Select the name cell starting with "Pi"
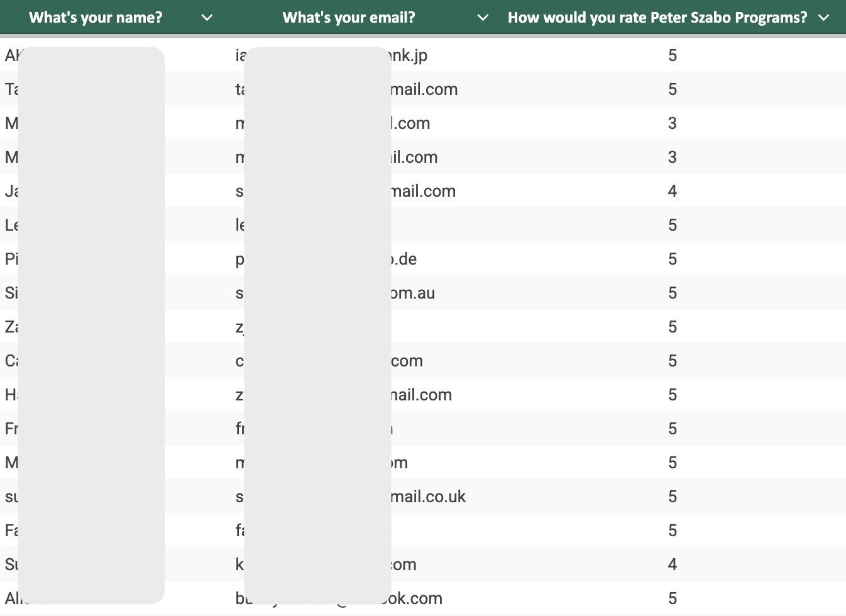 [x=11, y=259]
